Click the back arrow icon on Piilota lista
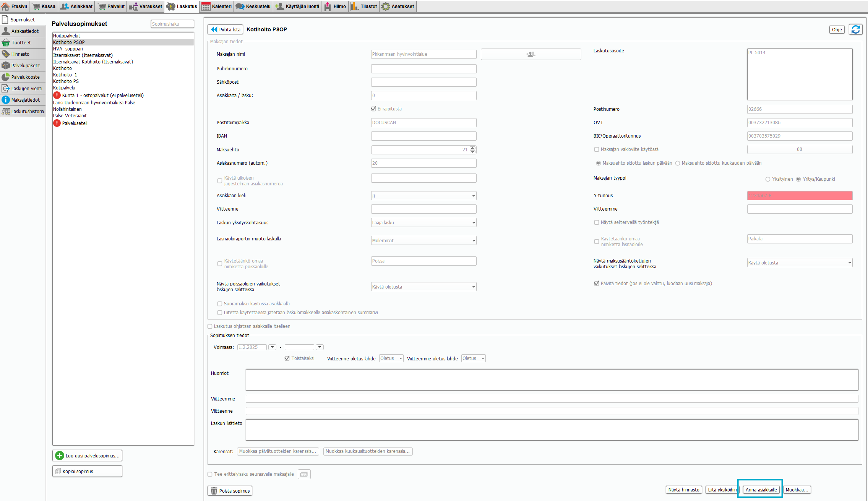 pyautogui.click(x=214, y=29)
